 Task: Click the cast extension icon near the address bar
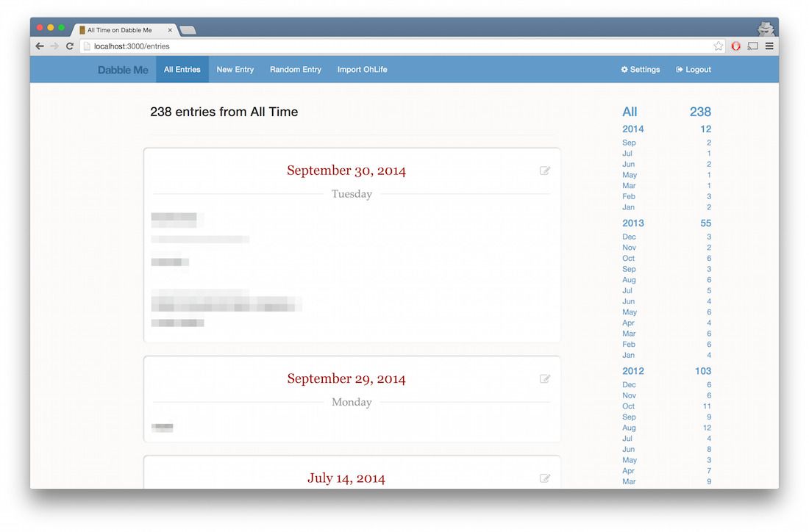(752, 46)
